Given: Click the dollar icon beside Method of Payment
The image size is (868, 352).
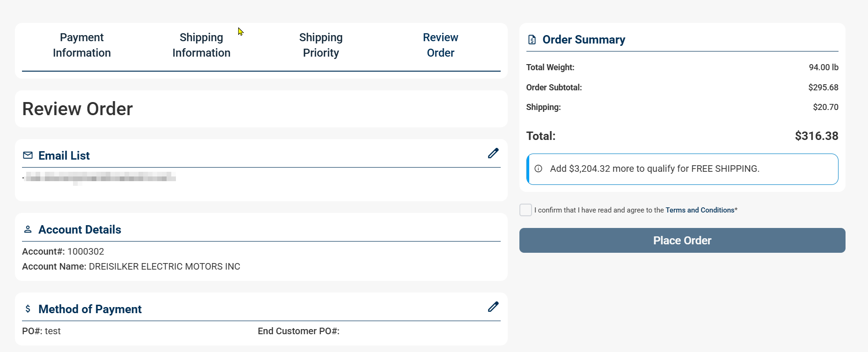Looking at the screenshot, I should 28,309.
